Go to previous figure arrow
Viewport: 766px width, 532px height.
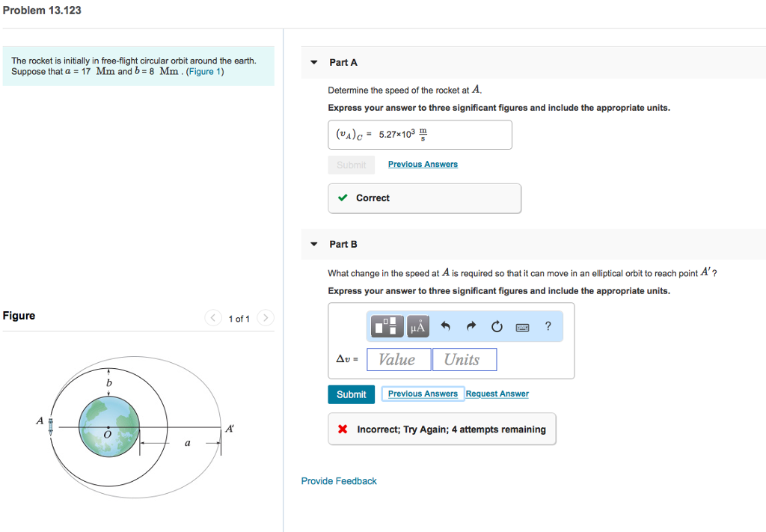[214, 318]
